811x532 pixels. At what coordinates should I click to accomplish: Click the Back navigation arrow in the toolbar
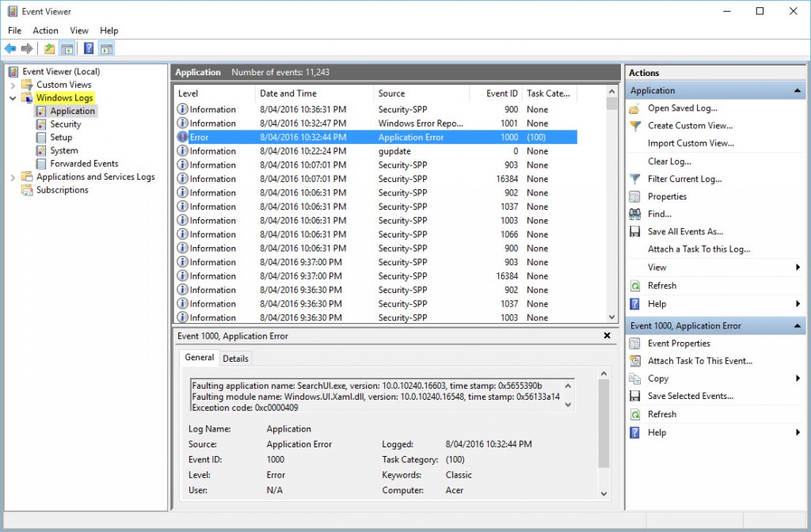pyautogui.click(x=10, y=48)
